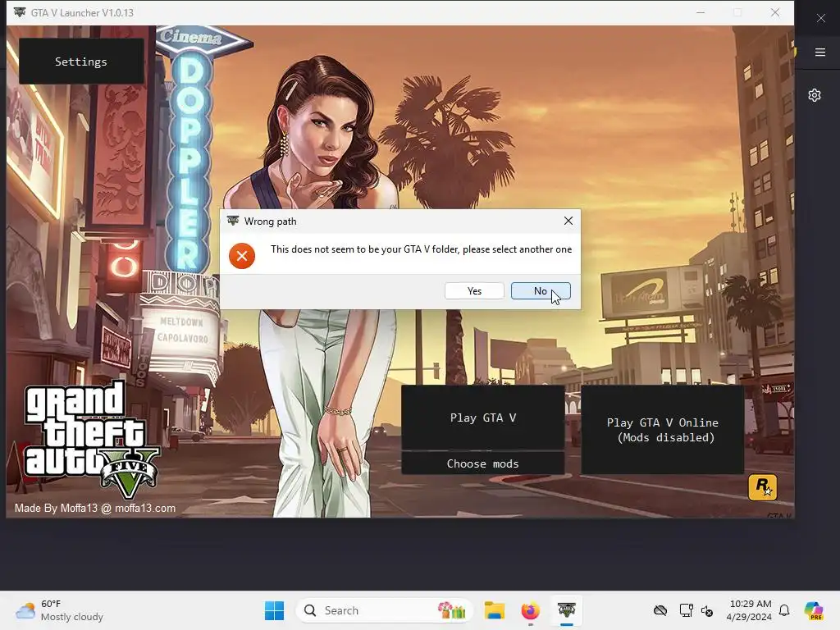Open the clock showing 10:29 AM
This screenshot has height=630, width=840.
click(x=750, y=610)
